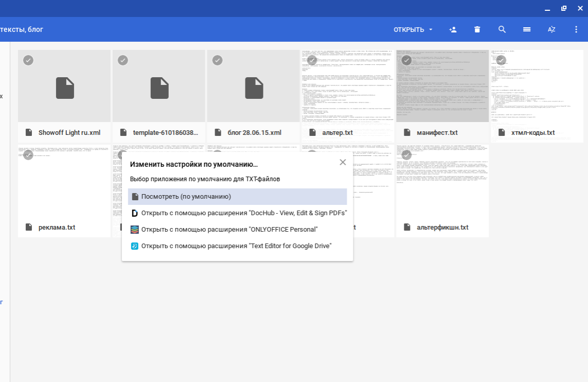Toggle checkmark on хтмл-коды.txt
588x382 pixels.
(501, 60)
